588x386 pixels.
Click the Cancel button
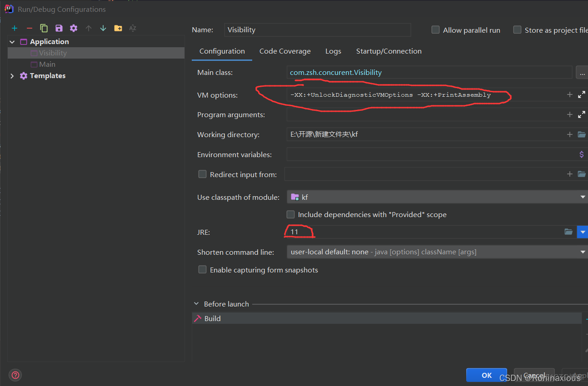point(534,375)
